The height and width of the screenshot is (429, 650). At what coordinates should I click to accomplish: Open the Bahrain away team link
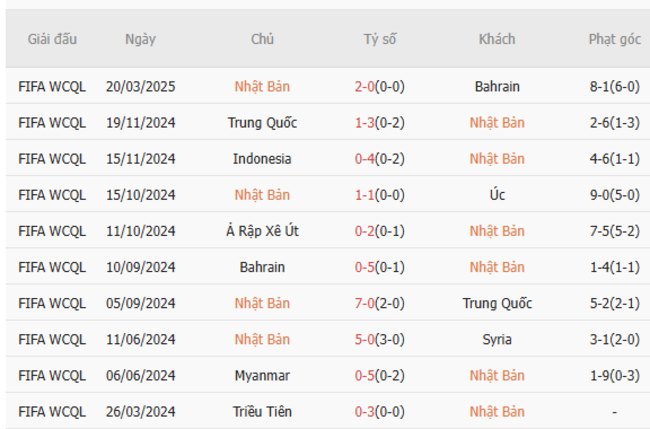click(x=497, y=87)
